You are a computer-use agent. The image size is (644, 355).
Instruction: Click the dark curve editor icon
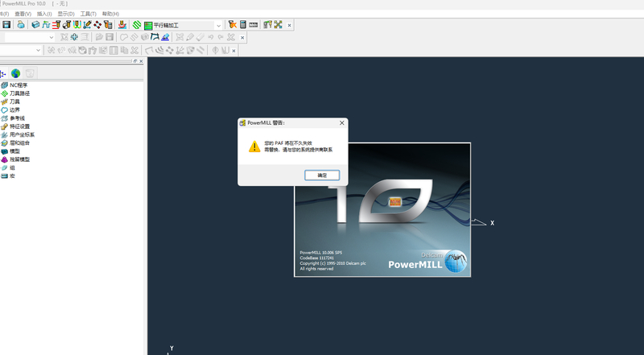155,37
